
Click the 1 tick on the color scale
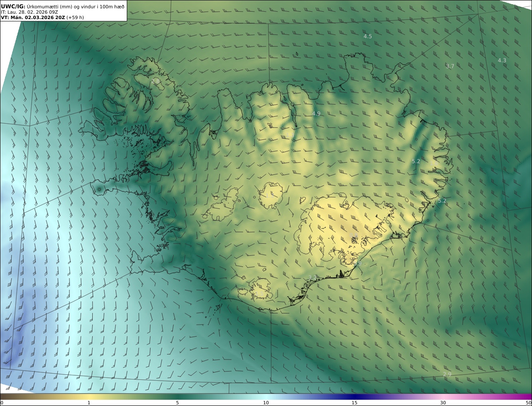pyautogui.click(x=89, y=403)
